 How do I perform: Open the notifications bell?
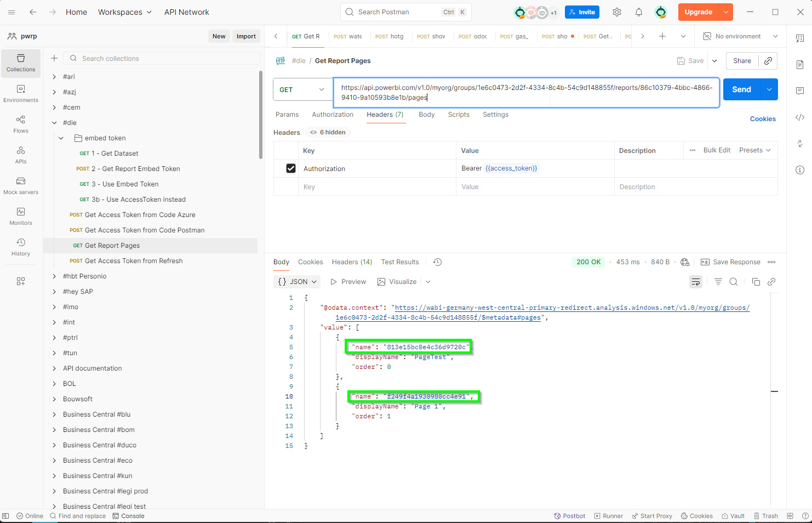tap(639, 12)
